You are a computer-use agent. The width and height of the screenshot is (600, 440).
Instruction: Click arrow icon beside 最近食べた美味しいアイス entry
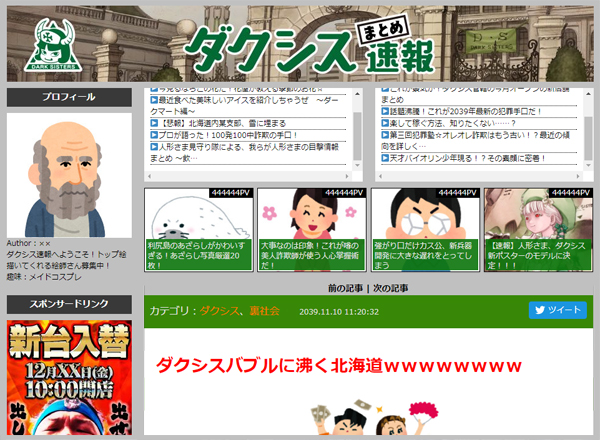pyautogui.click(x=154, y=100)
